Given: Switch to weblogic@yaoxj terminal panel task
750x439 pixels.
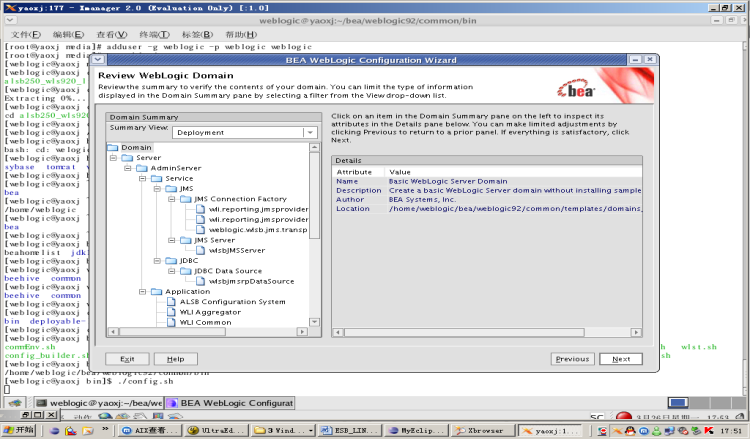Looking at the screenshot, I should tap(99, 403).
